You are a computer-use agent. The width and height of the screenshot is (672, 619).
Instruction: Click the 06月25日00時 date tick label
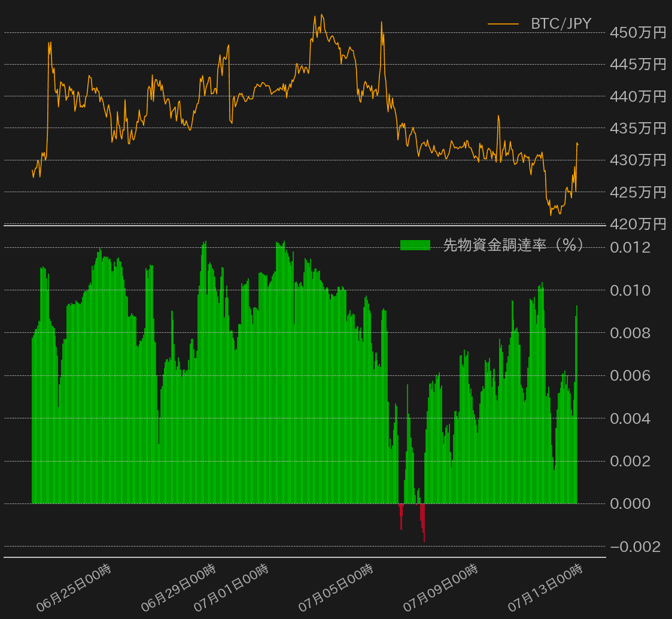tap(74, 588)
